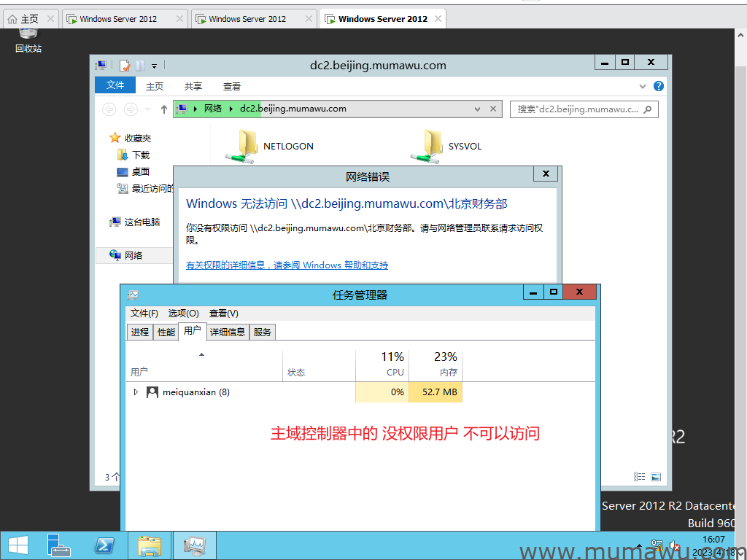This screenshot has width=747, height=560.
Task: Open the Customize Quick Access Toolbar dropdown
Action: pyautogui.click(x=154, y=65)
